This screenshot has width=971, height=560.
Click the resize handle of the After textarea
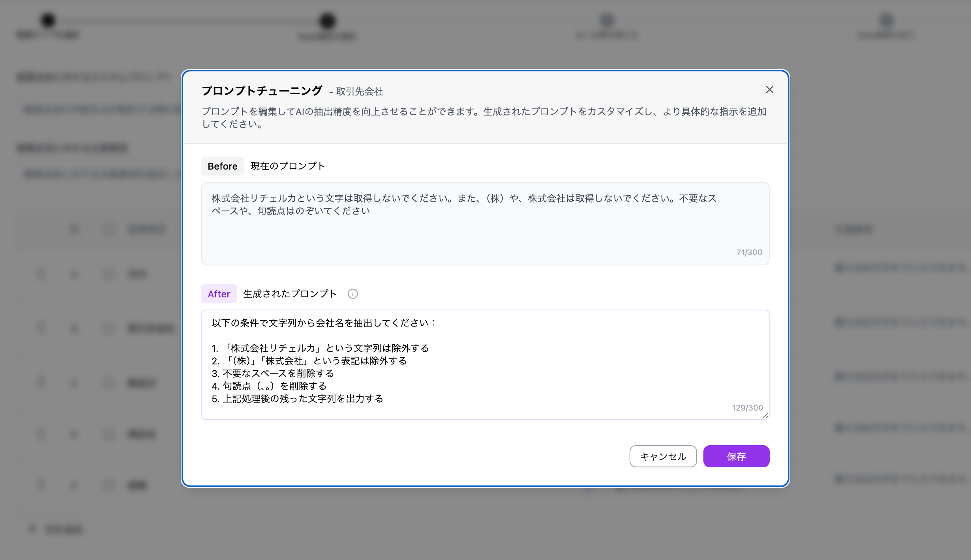pyautogui.click(x=765, y=415)
